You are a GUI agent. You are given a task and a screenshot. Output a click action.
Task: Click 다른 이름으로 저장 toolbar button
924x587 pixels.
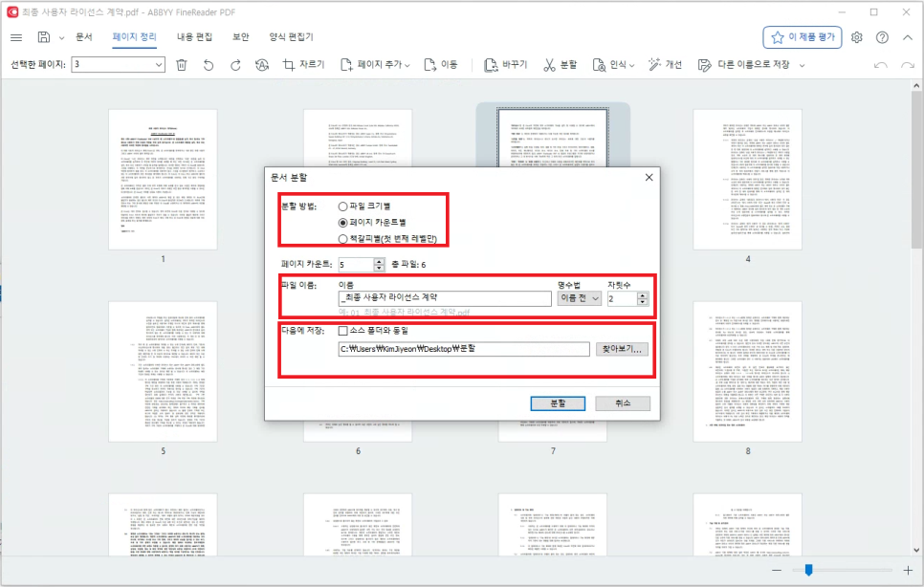pos(743,65)
